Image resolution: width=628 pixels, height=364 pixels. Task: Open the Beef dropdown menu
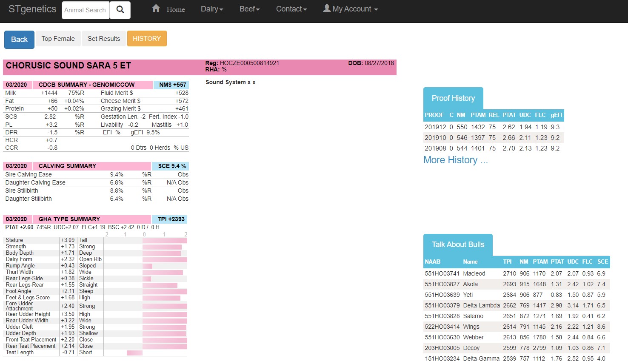(249, 9)
